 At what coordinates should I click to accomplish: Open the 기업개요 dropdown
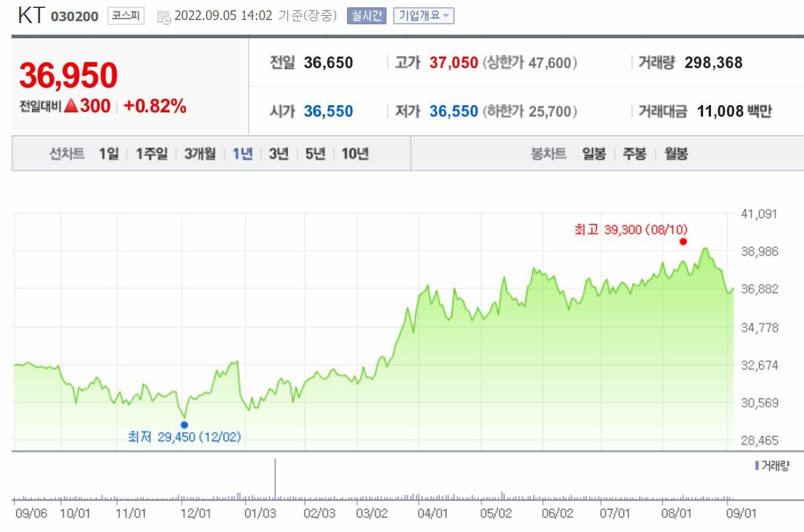coord(424,16)
